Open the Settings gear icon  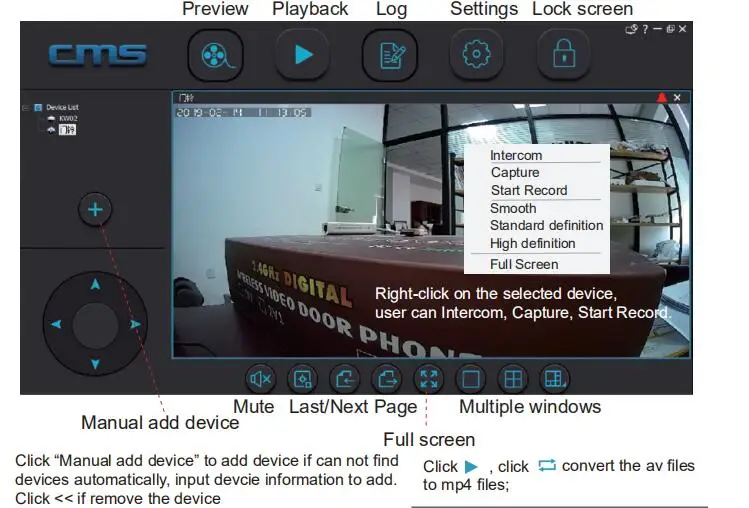click(477, 54)
